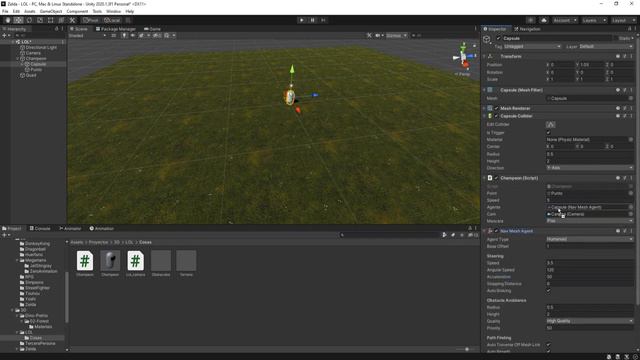
Task: Open the collider Direction dropdown
Action: tap(589, 168)
